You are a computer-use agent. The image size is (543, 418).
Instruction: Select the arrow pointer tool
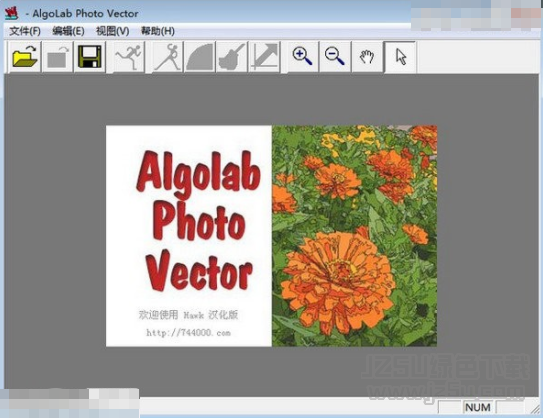(400, 56)
